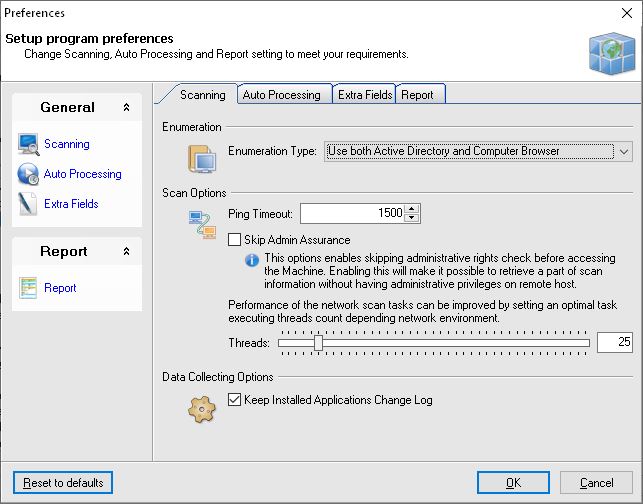
Task: Click the Scan Options network icon
Action: pos(202,226)
